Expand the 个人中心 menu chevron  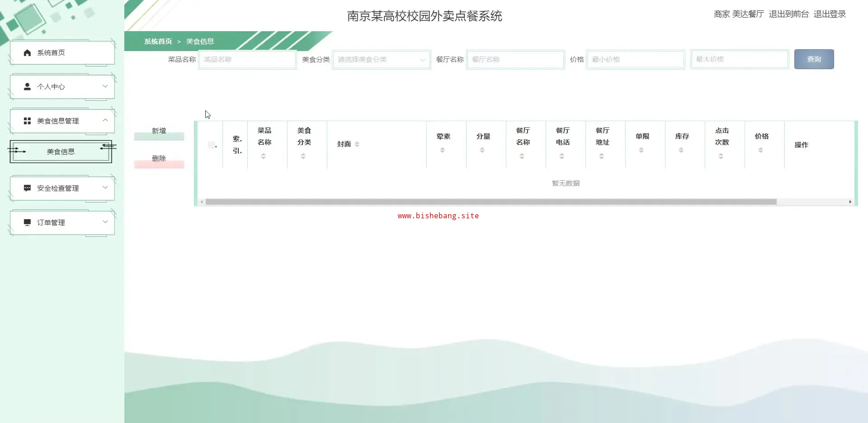105,86
